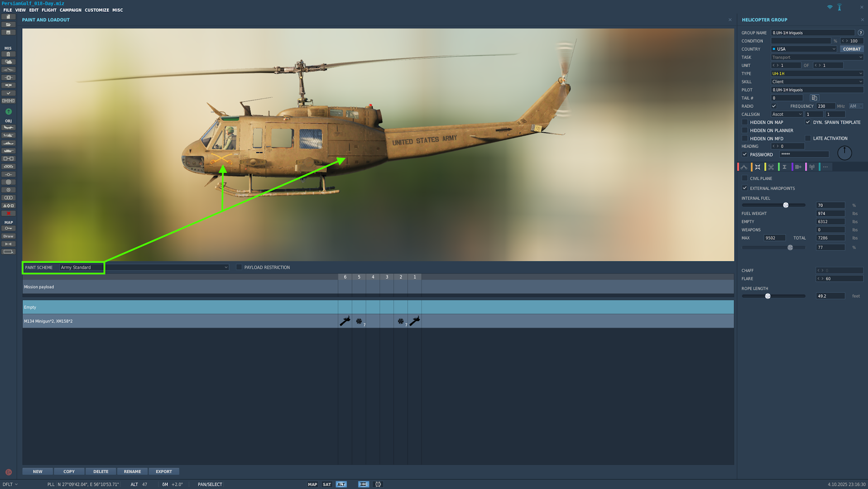The image size is (868, 489).
Task: Select the ground vehicle tank tool
Action: tap(8, 151)
